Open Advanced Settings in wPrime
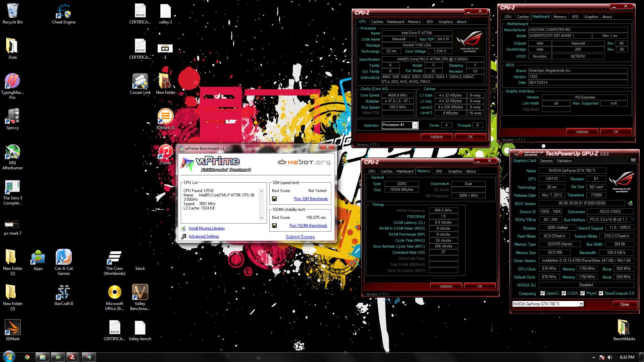 [204, 236]
